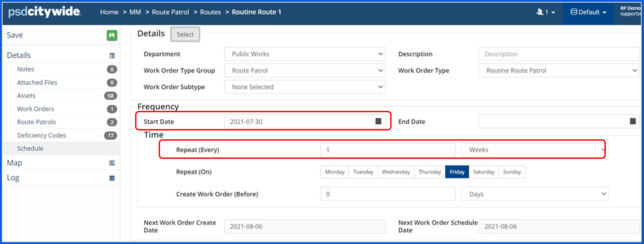Click the Next Work Order Schedule Date field
The image size is (644, 244).
pyautogui.click(x=559, y=226)
